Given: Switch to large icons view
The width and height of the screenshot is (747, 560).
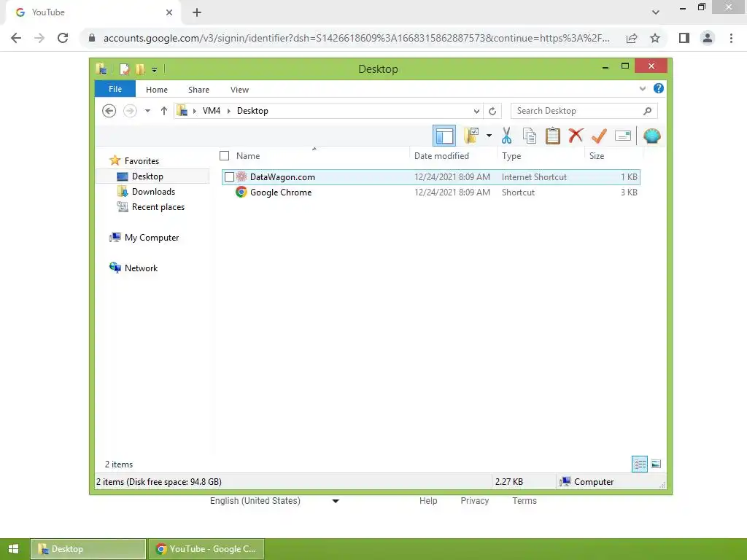Looking at the screenshot, I should pos(656,464).
